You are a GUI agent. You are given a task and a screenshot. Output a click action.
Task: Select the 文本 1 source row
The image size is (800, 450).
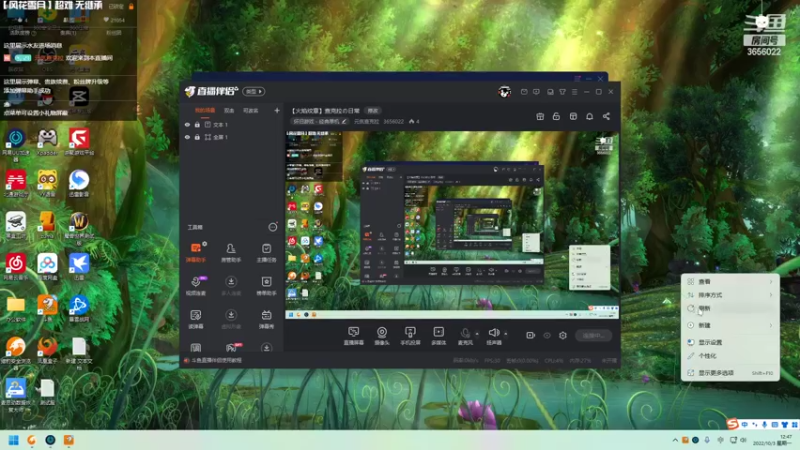tap(232, 124)
